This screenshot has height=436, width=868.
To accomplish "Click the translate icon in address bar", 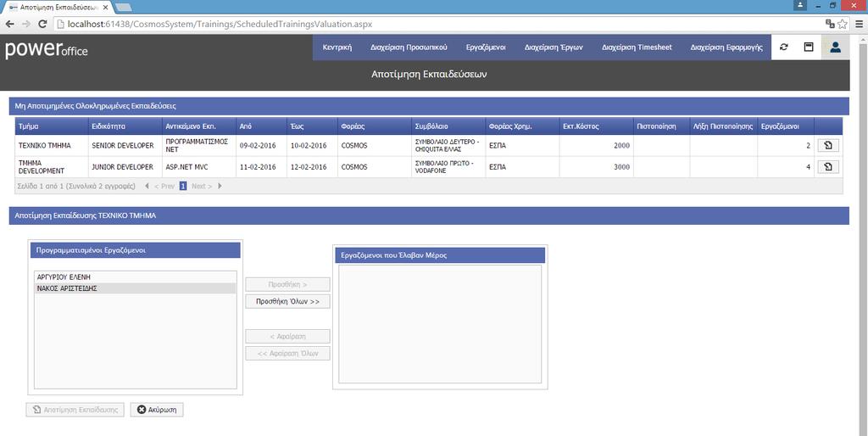I will click(x=830, y=24).
